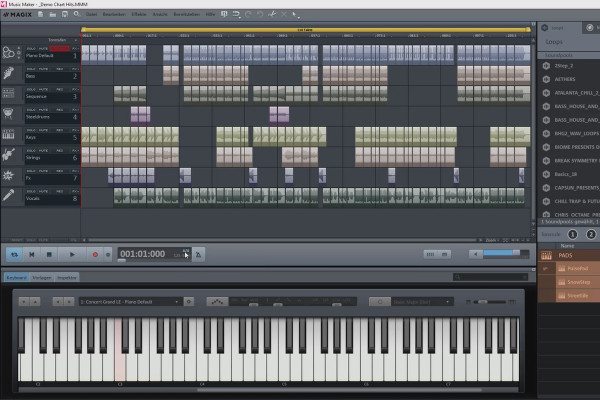The height and width of the screenshot is (400, 600).
Task: Select the 2Step_2 soundpool hexagon icon
Action: pyautogui.click(x=546, y=66)
